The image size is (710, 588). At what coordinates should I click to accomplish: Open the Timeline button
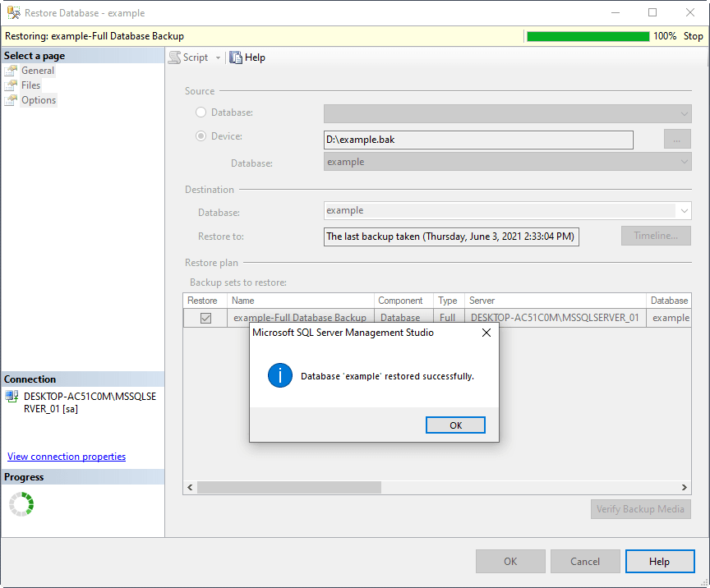656,236
